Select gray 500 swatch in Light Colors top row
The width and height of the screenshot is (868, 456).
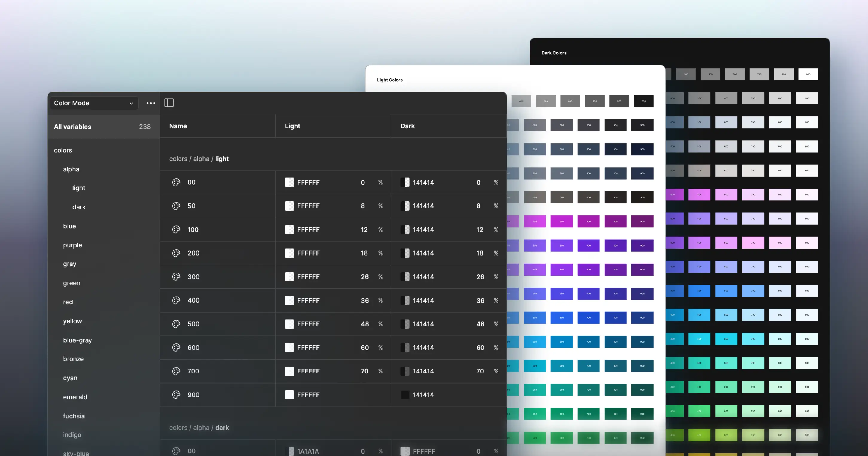tap(546, 101)
